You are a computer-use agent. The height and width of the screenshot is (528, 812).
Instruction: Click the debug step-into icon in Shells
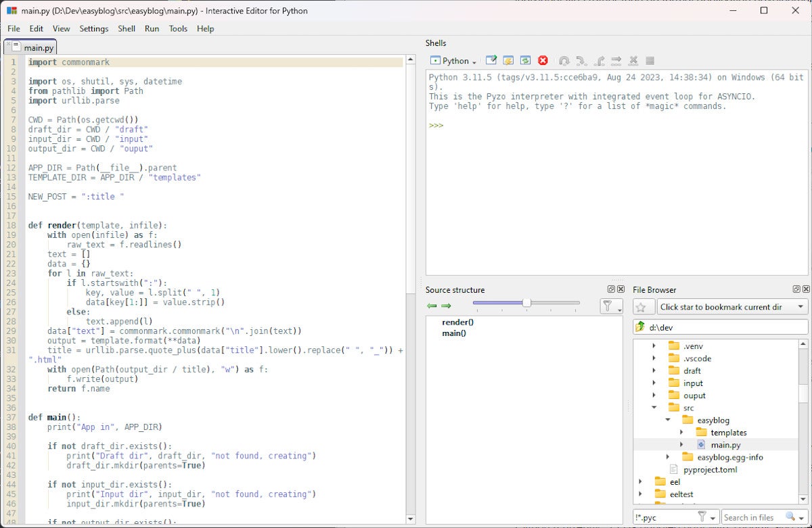point(581,61)
